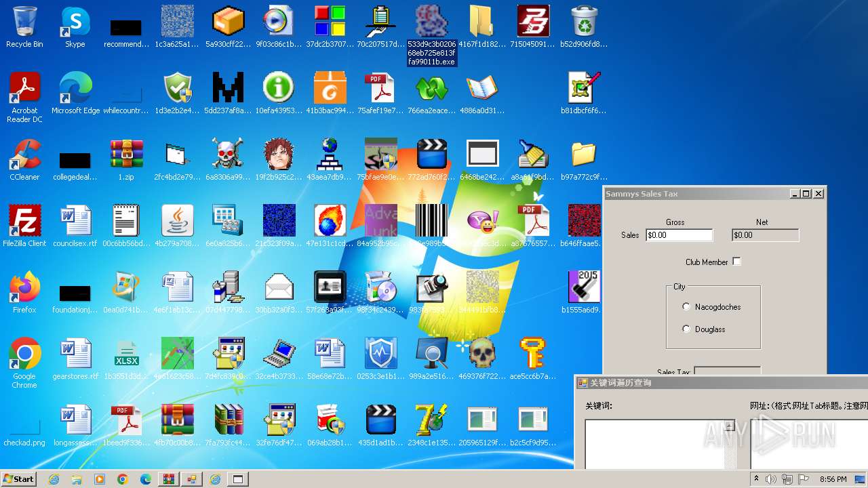Select the 6e0a825b6 calculator icon
This screenshot has height=488, width=868.
pos(228,226)
